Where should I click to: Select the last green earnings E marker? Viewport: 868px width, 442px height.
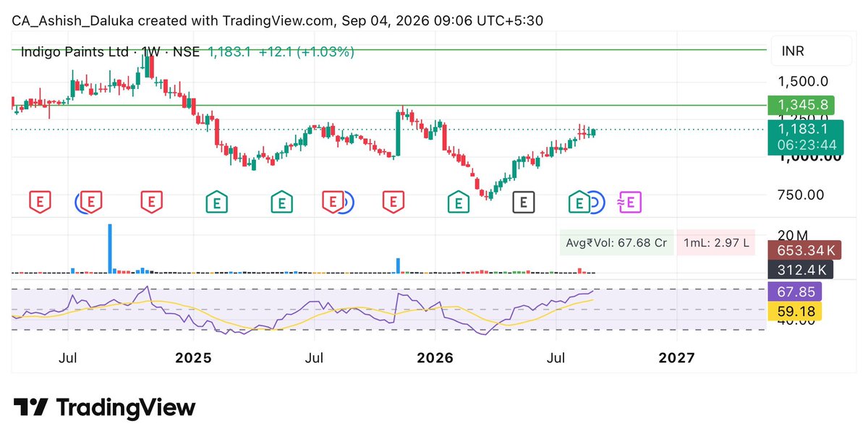pyautogui.click(x=579, y=203)
